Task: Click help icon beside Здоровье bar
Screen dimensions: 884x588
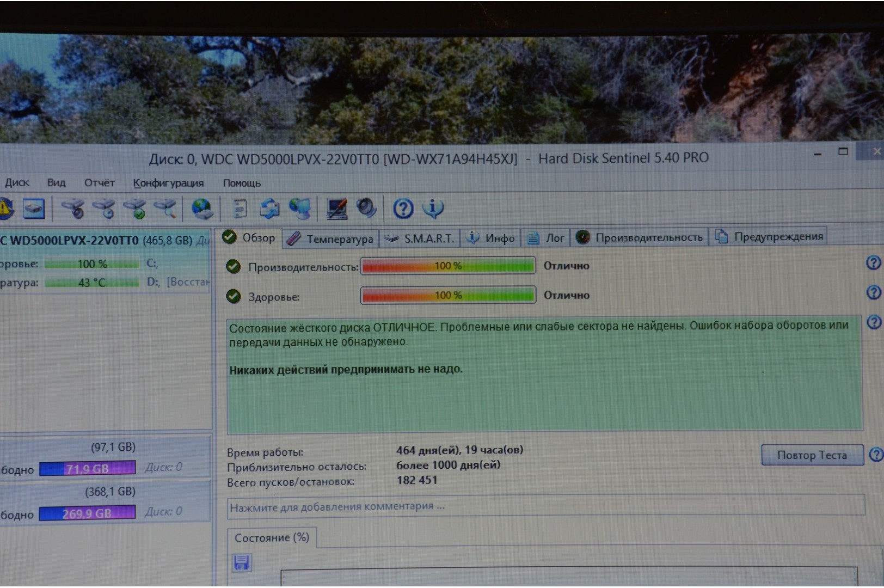Action: tap(873, 292)
